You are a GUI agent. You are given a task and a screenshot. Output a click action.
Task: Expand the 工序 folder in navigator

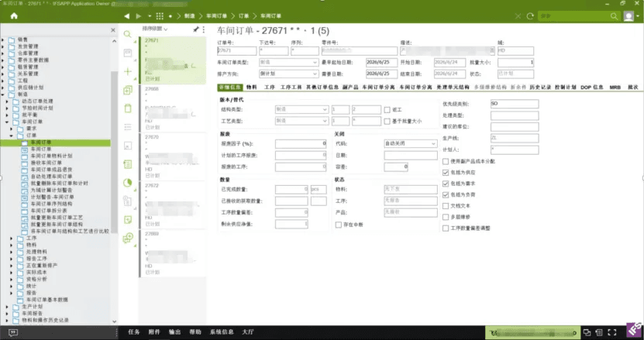[x=12, y=239]
